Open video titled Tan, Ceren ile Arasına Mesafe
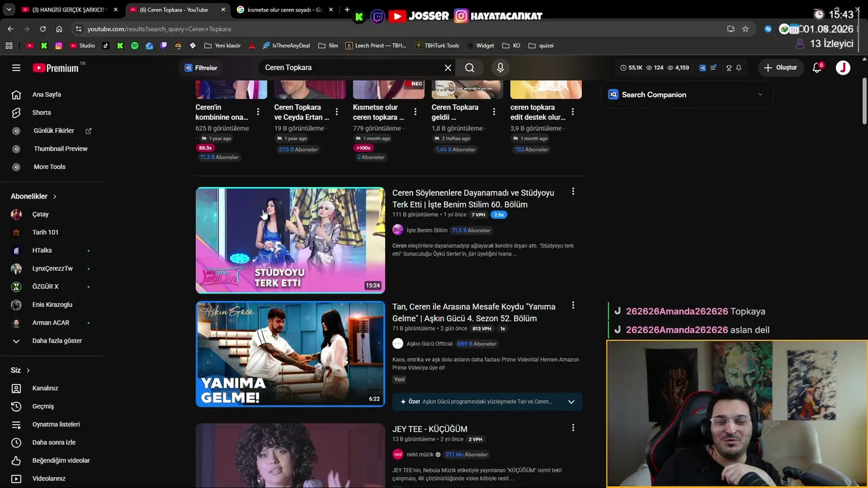868x488 pixels. click(x=474, y=312)
